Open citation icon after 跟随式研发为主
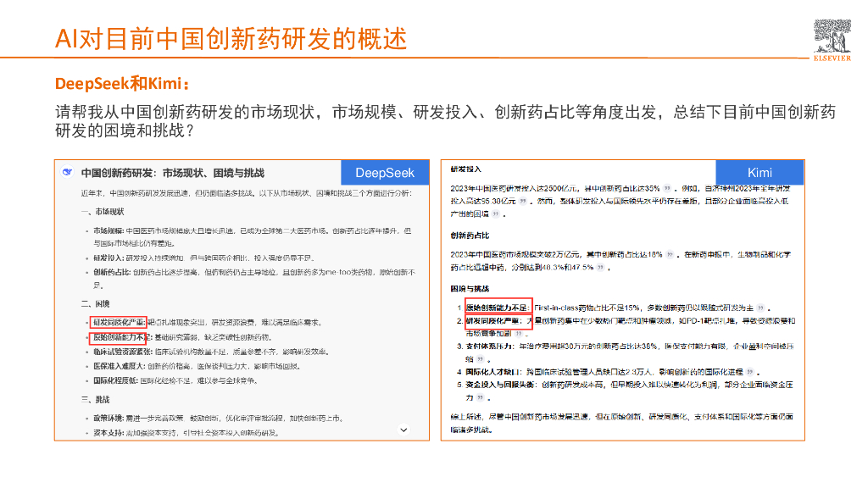 (x=761, y=308)
